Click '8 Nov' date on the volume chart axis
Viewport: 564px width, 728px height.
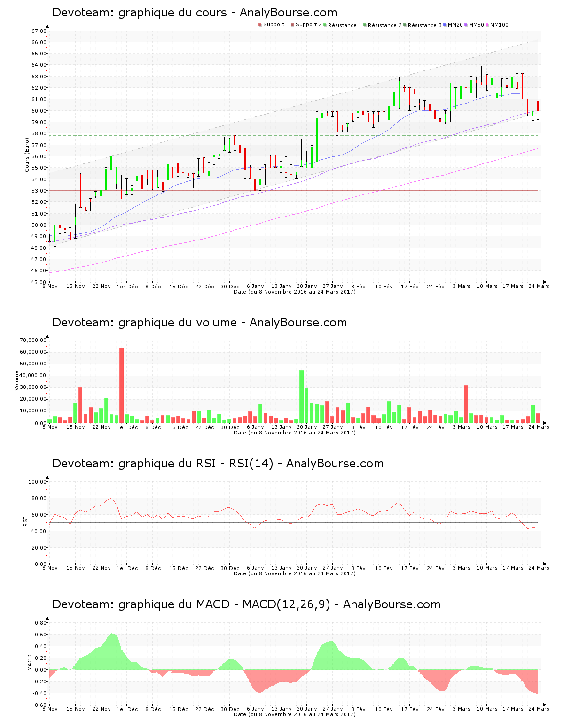(x=50, y=427)
